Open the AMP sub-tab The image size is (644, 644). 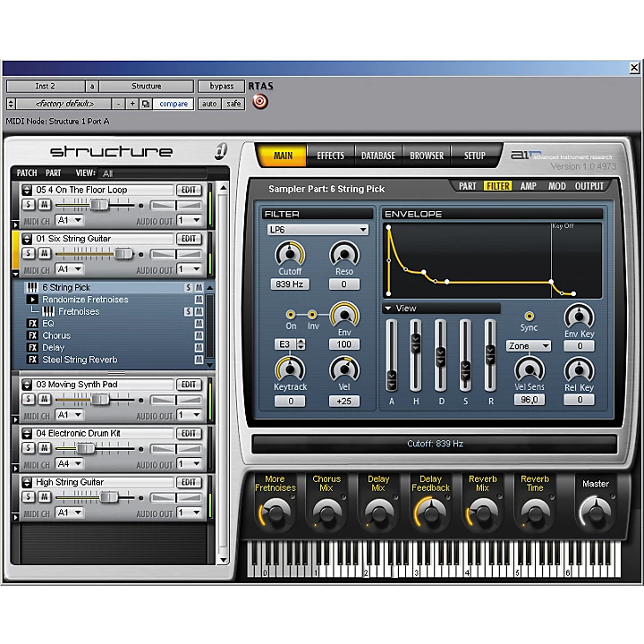529,186
